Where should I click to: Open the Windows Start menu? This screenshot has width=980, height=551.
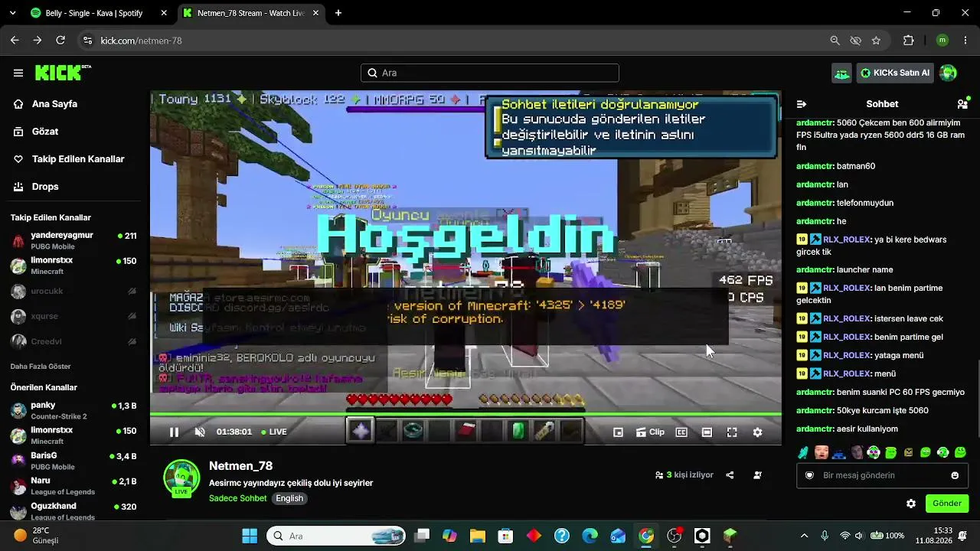pyautogui.click(x=250, y=536)
